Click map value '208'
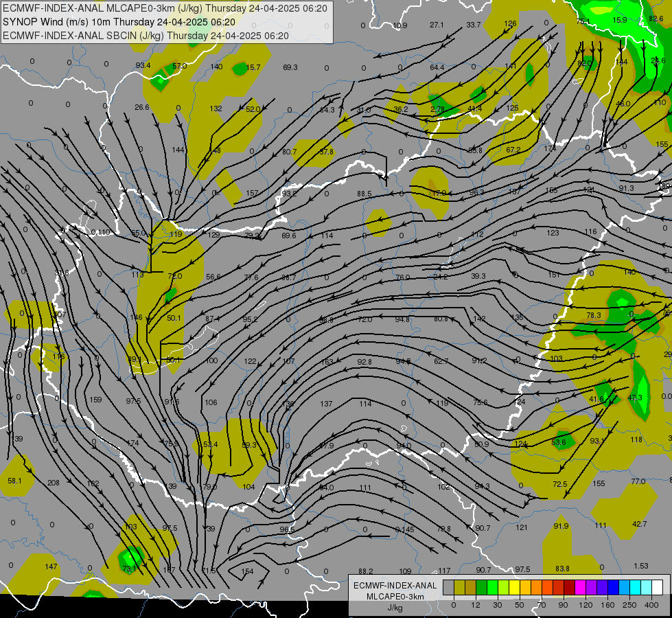 pos(54,483)
